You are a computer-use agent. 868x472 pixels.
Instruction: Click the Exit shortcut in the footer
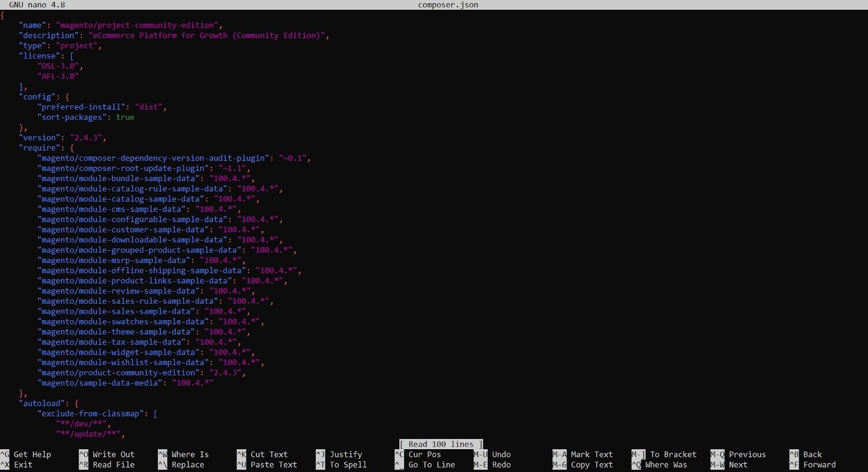(23, 465)
